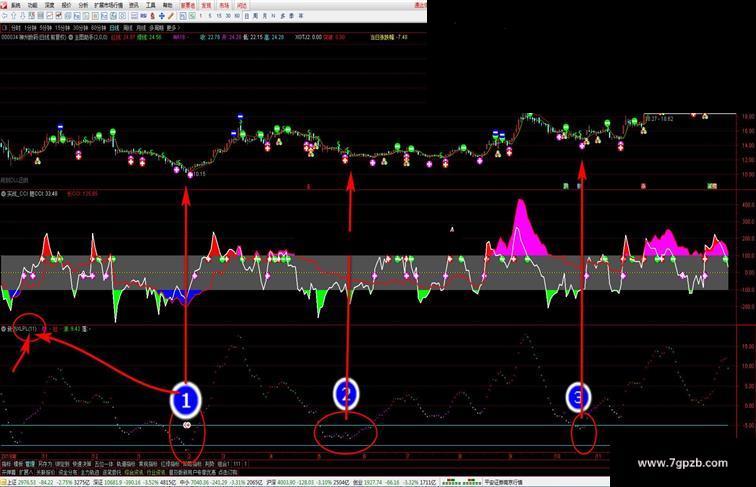Click the 中小 index in status bar

219,482
